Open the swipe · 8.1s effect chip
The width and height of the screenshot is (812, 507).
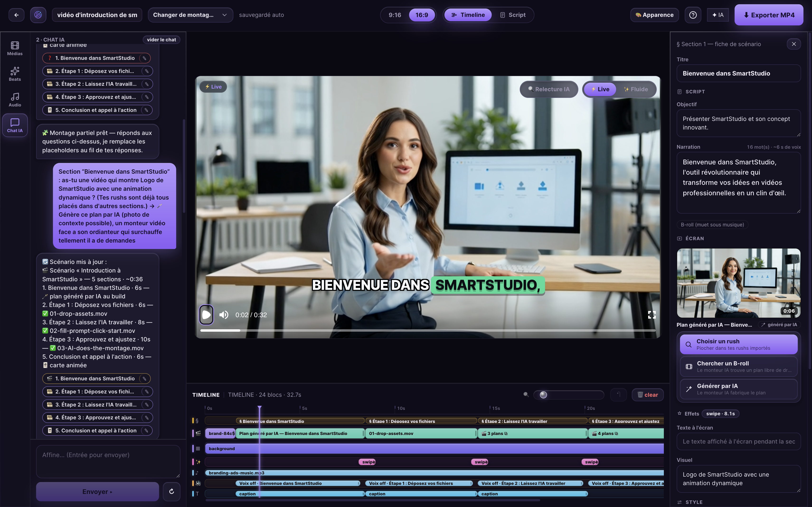pyautogui.click(x=720, y=413)
